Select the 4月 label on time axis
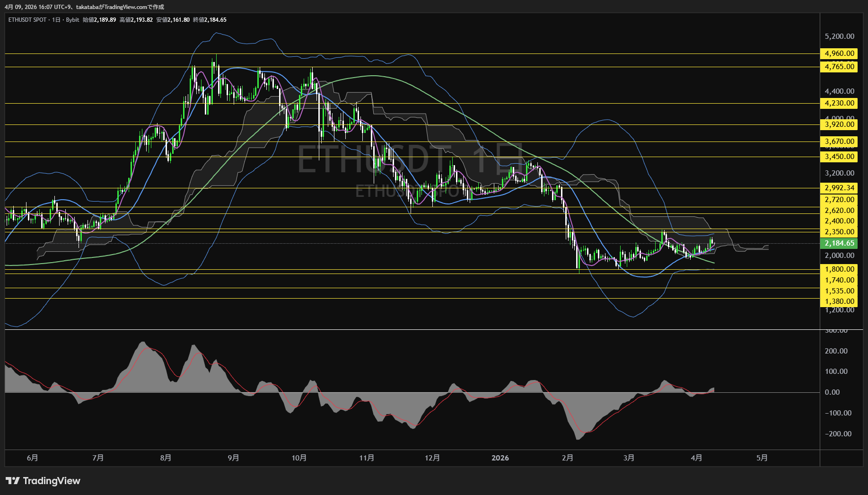The image size is (868, 495). [696, 458]
